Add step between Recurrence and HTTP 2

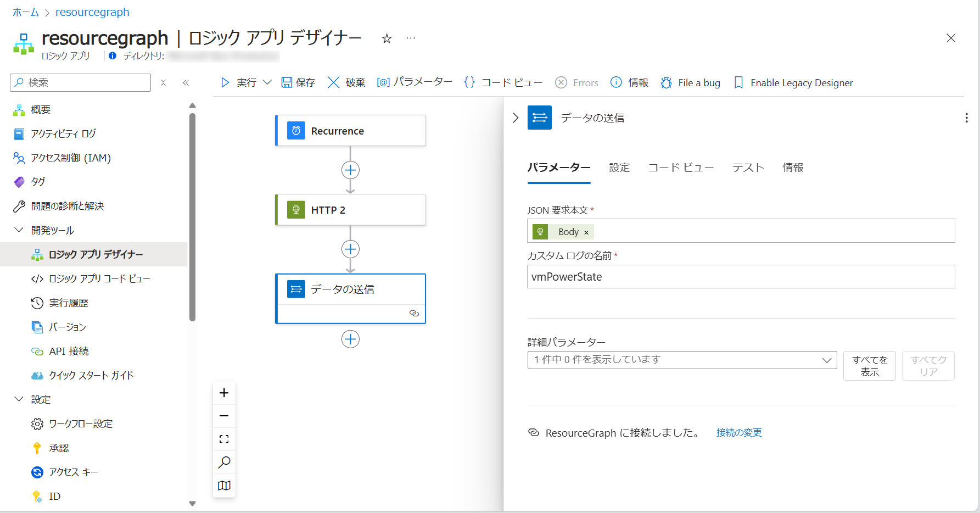350,170
